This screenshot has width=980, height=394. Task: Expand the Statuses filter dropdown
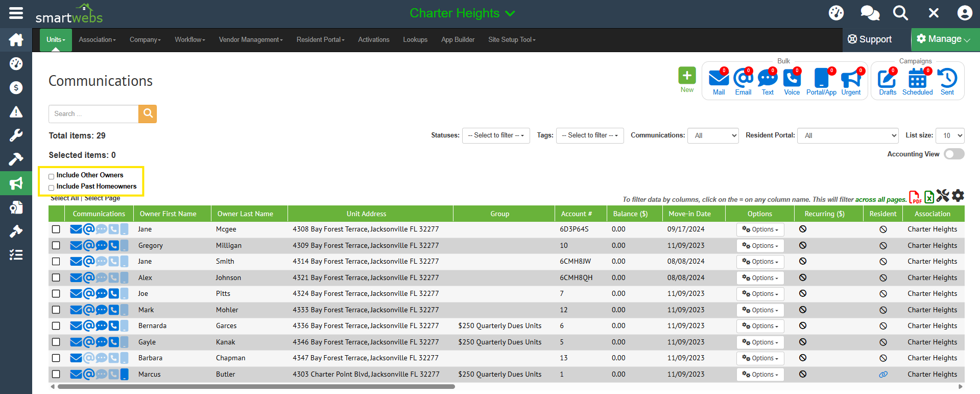click(x=495, y=135)
